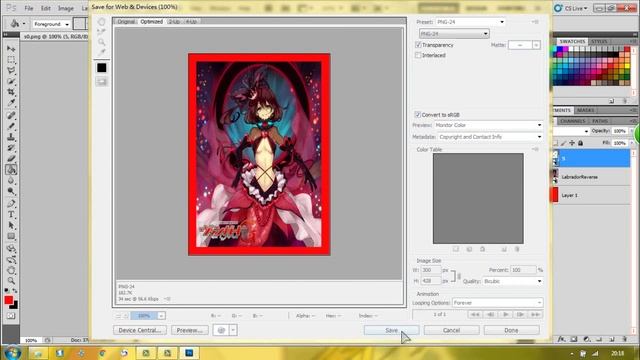The width and height of the screenshot is (640, 360).
Task: Switch to the 2-Up tab
Action: (x=174, y=22)
